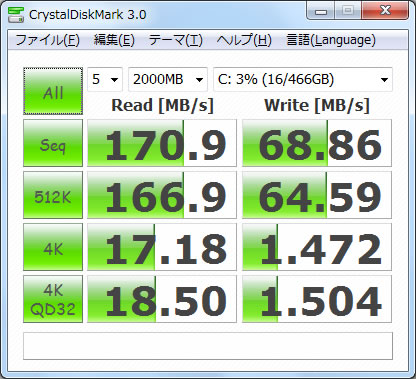This screenshot has height=379, width=416.
Task: Click the 4K QD32 write result 1.504
Action: [317, 299]
